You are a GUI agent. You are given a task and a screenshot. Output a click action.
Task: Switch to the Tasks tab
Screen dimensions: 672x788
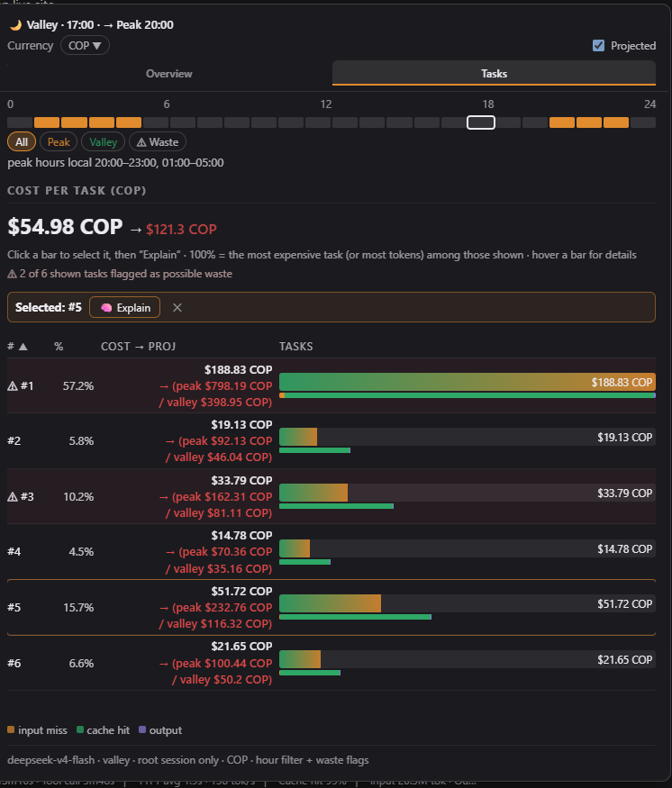494,73
